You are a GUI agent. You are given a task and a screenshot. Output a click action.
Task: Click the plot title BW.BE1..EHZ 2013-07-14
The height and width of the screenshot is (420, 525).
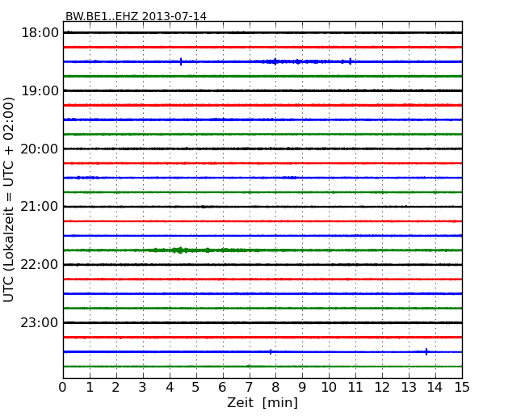click(136, 16)
